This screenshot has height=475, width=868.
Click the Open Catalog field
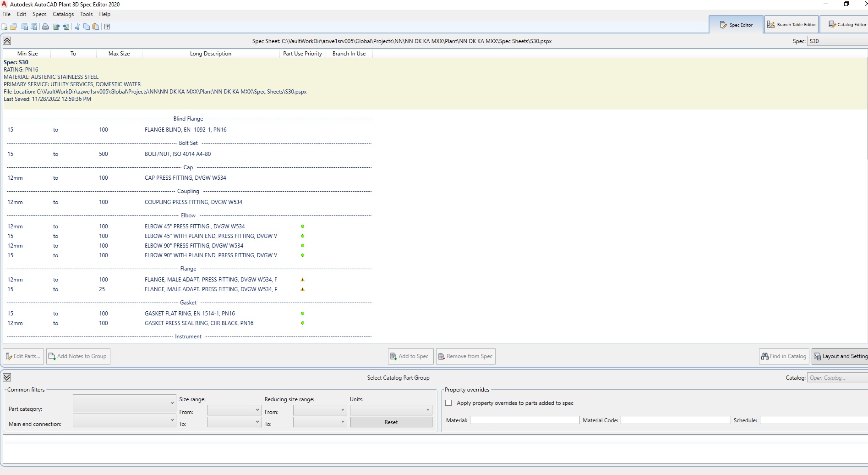point(837,378)
